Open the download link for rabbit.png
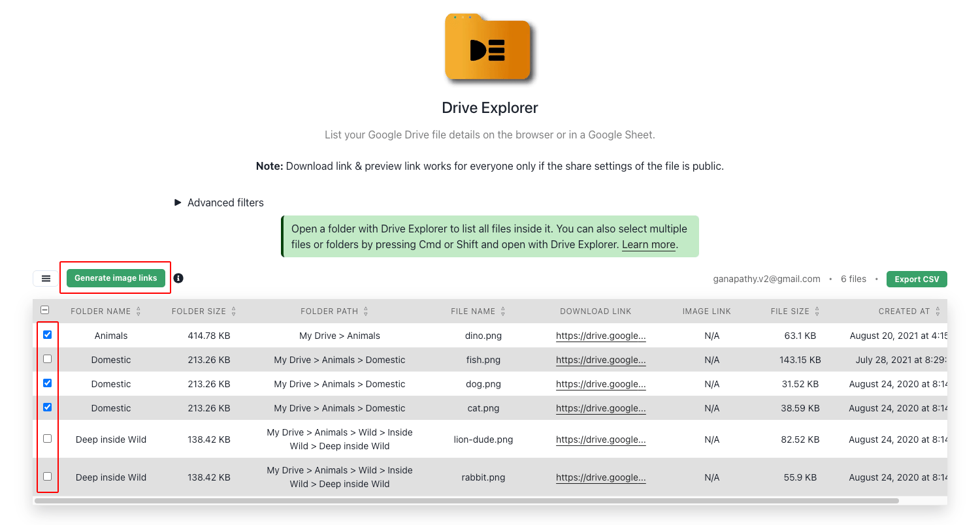The width and height of the screenshot is (980, 525). [x=600, y=477]
